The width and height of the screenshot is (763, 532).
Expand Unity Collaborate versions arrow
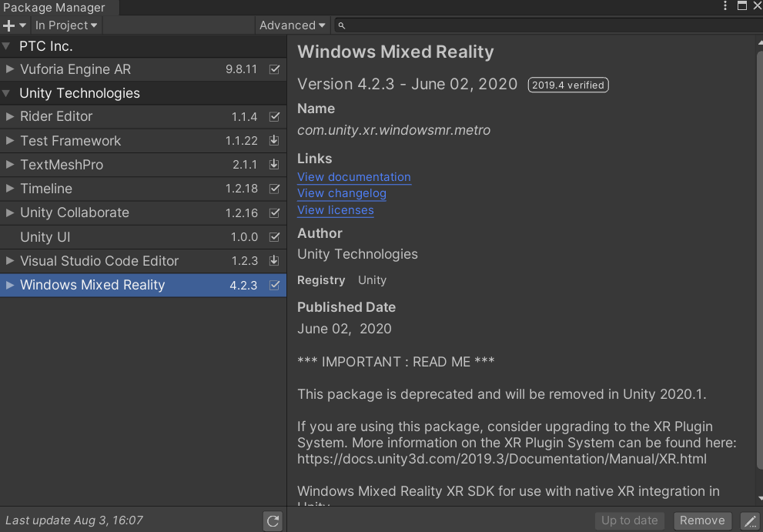pyautogui.click(x=9, y=212)
